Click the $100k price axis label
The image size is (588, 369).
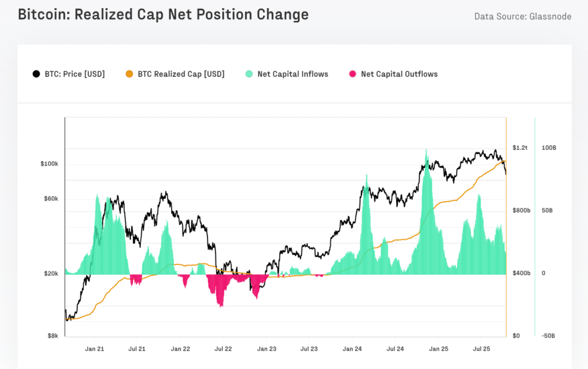49,164
